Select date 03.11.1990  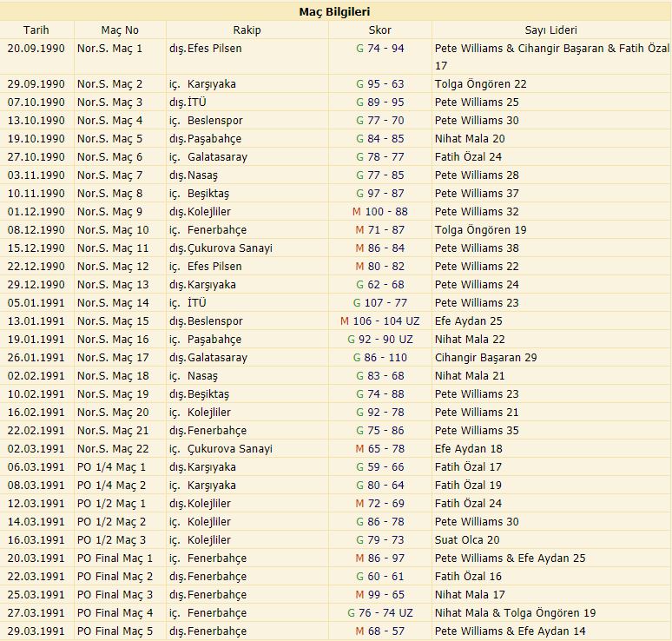(36, 175)
